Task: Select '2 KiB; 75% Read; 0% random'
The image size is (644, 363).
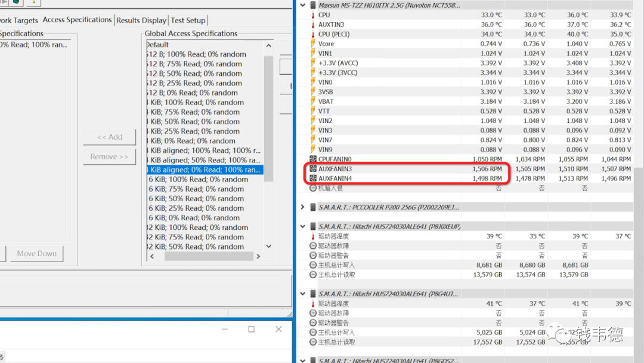Action: (x=205, y=237)
